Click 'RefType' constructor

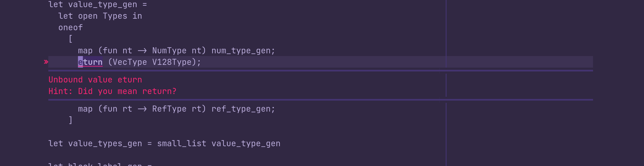pyautogui.click(x=169, y=109)
